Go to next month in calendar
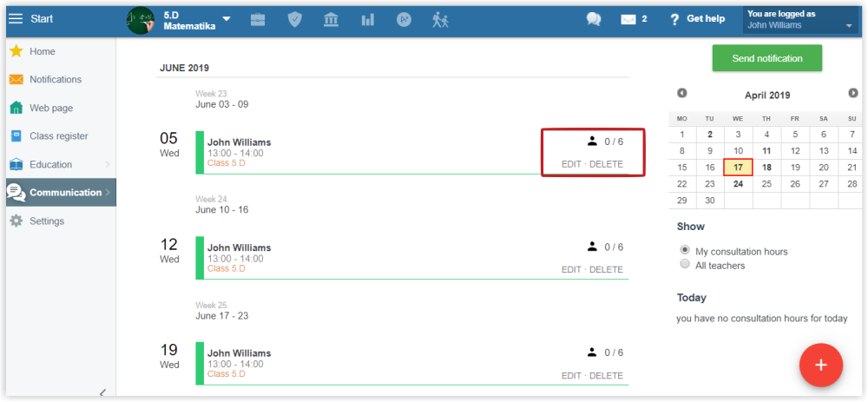The width and height of the screenshot is (868, 402). click(853, 93)
